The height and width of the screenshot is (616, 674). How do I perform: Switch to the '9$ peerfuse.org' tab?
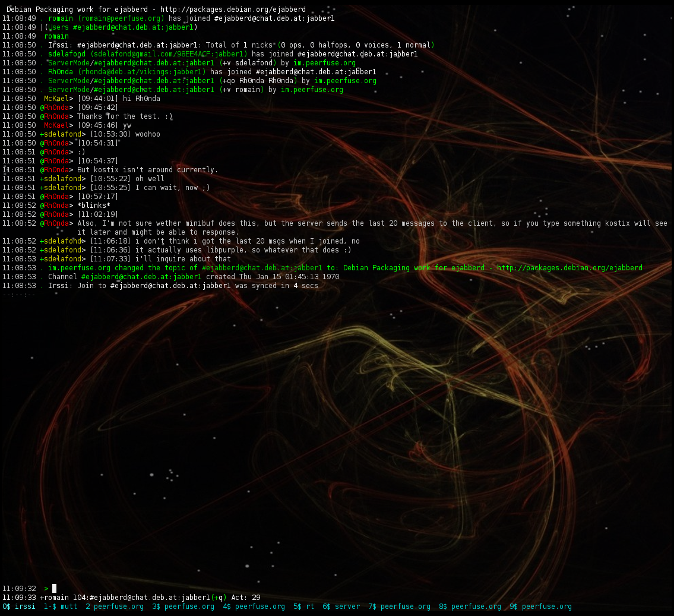tap(540, 606)
